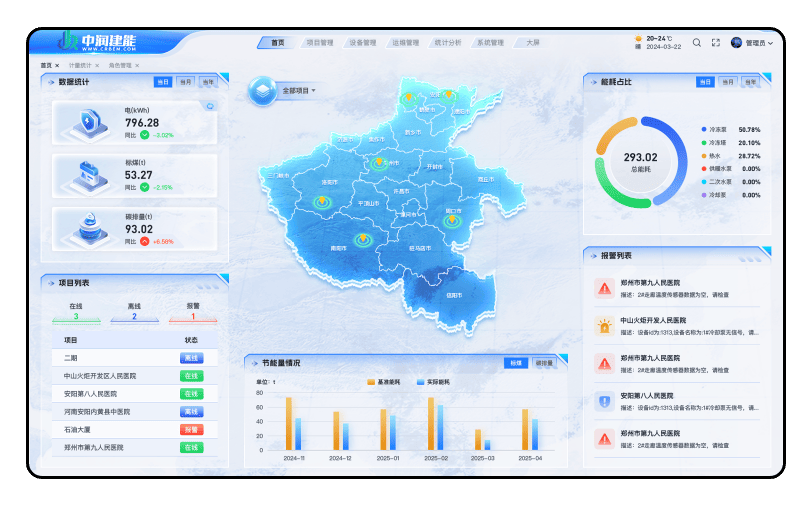Filter projects by 在线 count 3
Screen dimensions: 786x506
(x=76, y=312)
